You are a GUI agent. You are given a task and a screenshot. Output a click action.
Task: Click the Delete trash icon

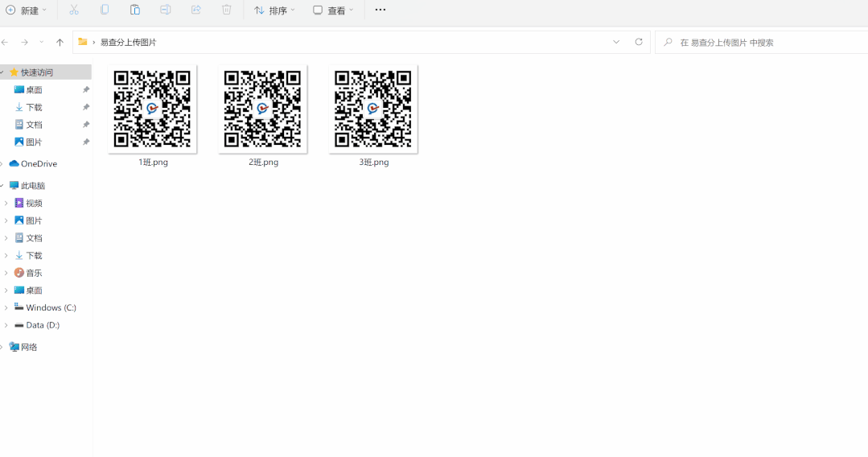[226, 10]
